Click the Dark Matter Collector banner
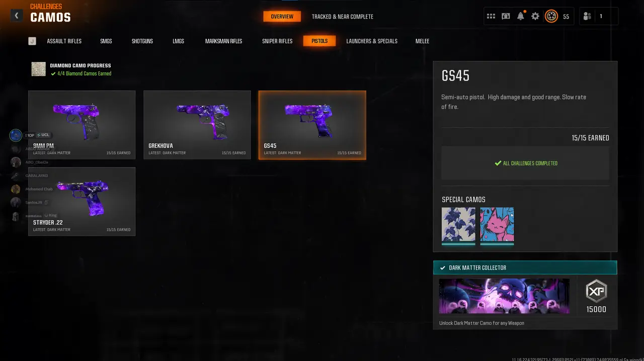This screenshot has width=644, height=361. click(525, 268)
